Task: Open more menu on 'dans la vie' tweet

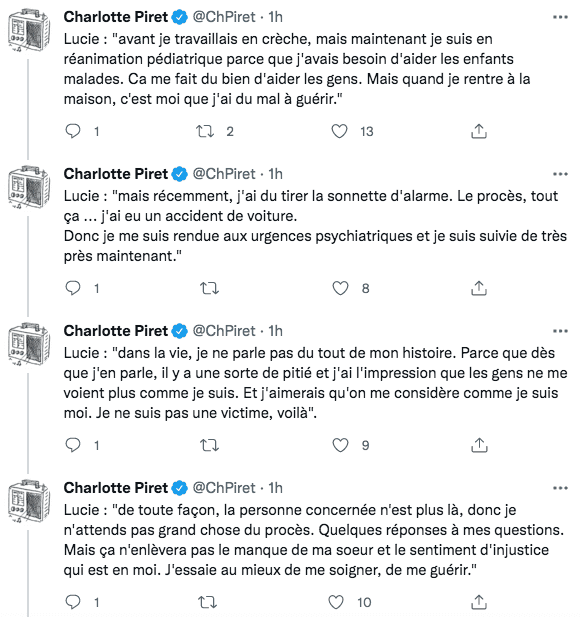Action: pyautogui.click(x=560, y=331)
